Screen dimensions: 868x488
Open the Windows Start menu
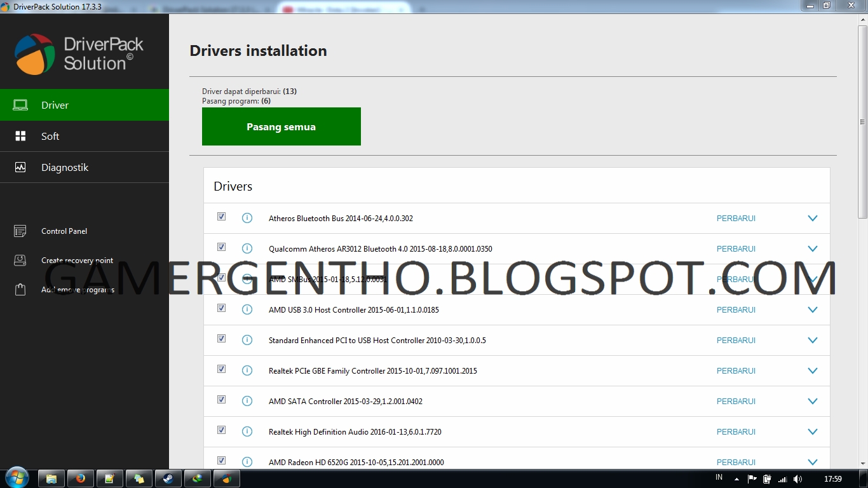16,478
